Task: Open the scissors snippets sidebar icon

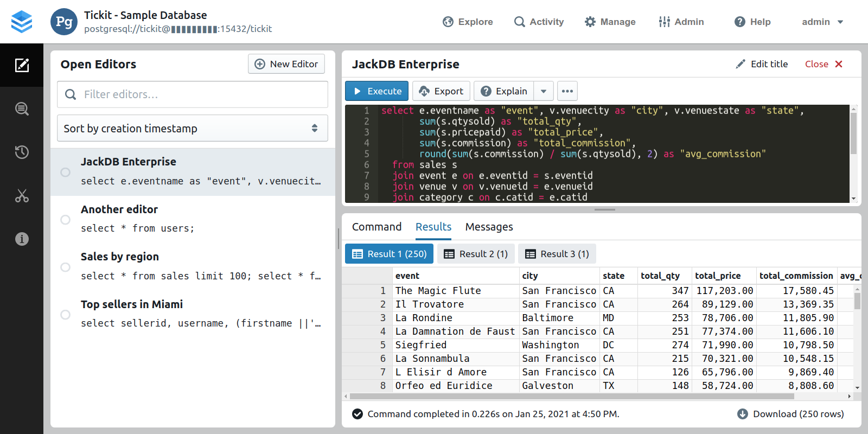Action: coord(22,195)
